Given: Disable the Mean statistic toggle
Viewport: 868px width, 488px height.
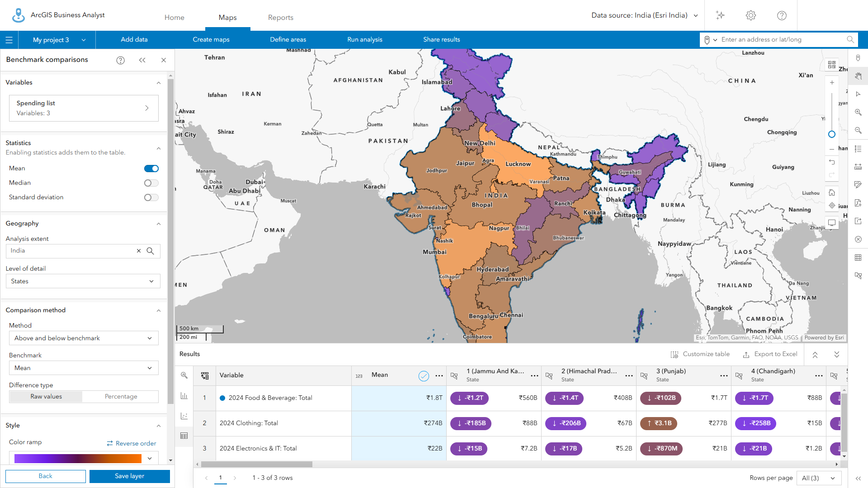Looking at the screenshot, I should point(151,169).
